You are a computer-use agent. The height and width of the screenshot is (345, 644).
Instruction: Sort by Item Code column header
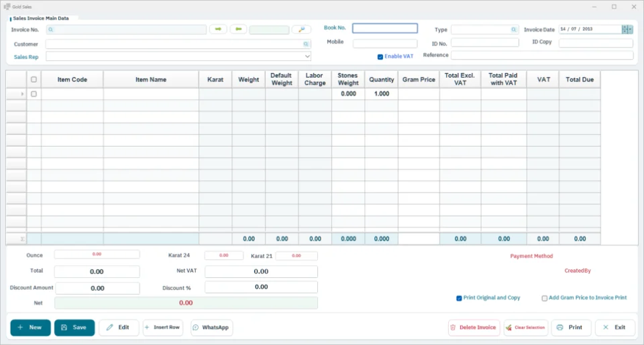tap(72, 80)
